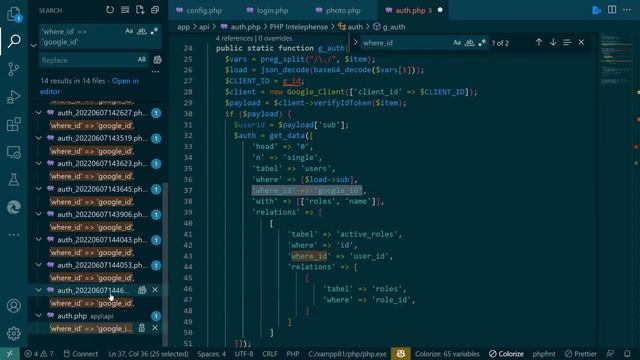Toggle Match Case in find widget
This screenshot has height=360, width=640.
pos(457,42)
